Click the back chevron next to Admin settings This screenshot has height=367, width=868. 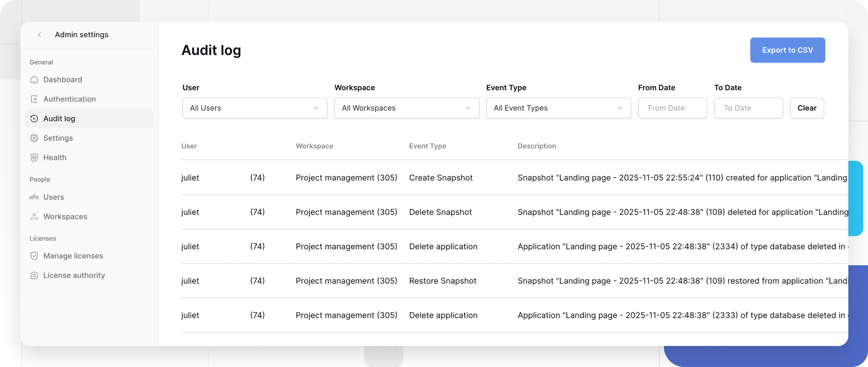pyautogui.click(x=40, y=34)
